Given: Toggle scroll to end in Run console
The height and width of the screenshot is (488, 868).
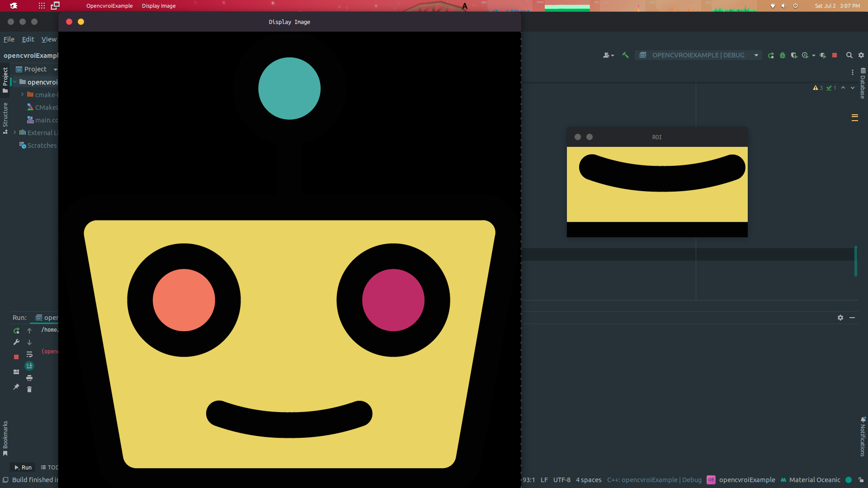Looking at the screenshot, I should [x=29, y=366].
